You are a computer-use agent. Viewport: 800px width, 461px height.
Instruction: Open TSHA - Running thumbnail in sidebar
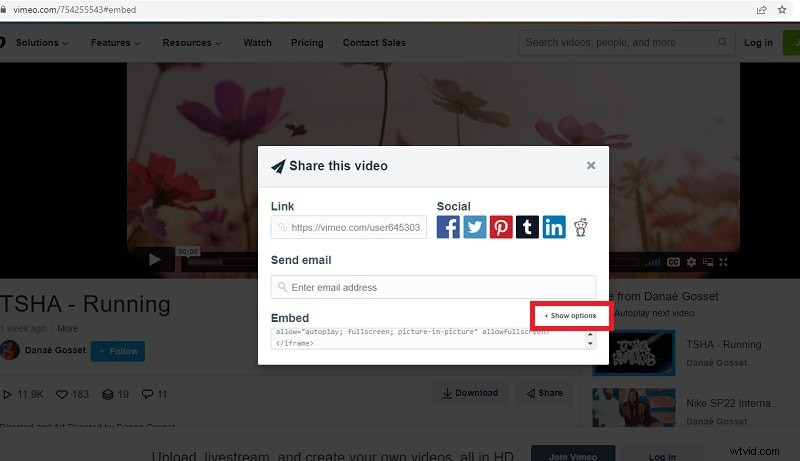634,353
